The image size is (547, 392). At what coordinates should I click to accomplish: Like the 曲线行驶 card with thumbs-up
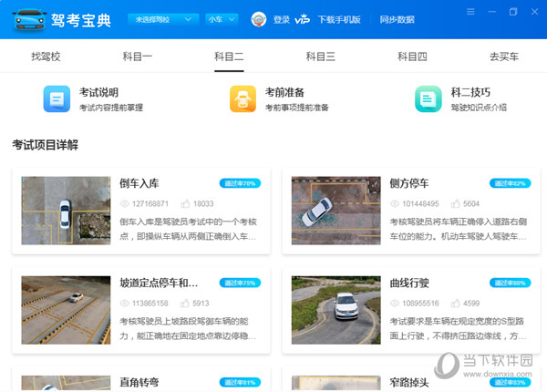tap(455, 304)
